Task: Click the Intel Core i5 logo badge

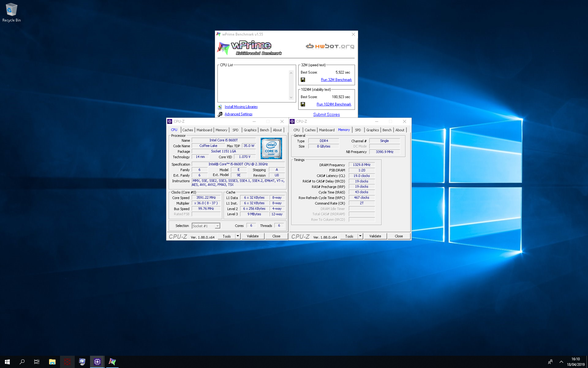Action: [x=271, y=148]
